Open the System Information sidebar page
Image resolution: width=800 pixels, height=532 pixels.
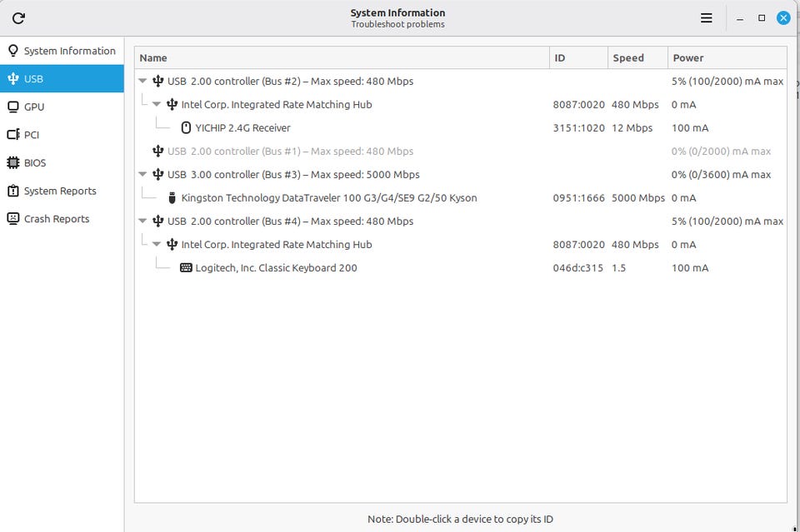pyautogui.click(x=62, y=51)
